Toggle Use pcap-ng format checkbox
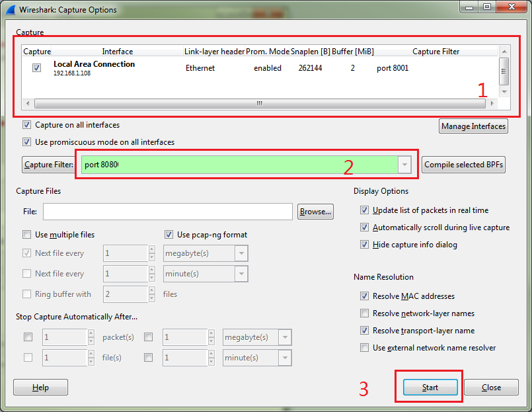532x412 pixels. point(169,235)
